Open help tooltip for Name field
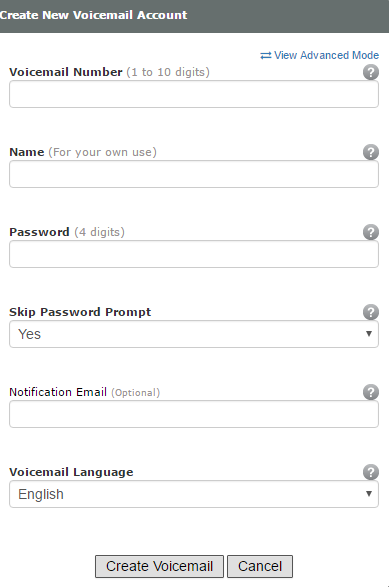389x587 pixels. 371,152
